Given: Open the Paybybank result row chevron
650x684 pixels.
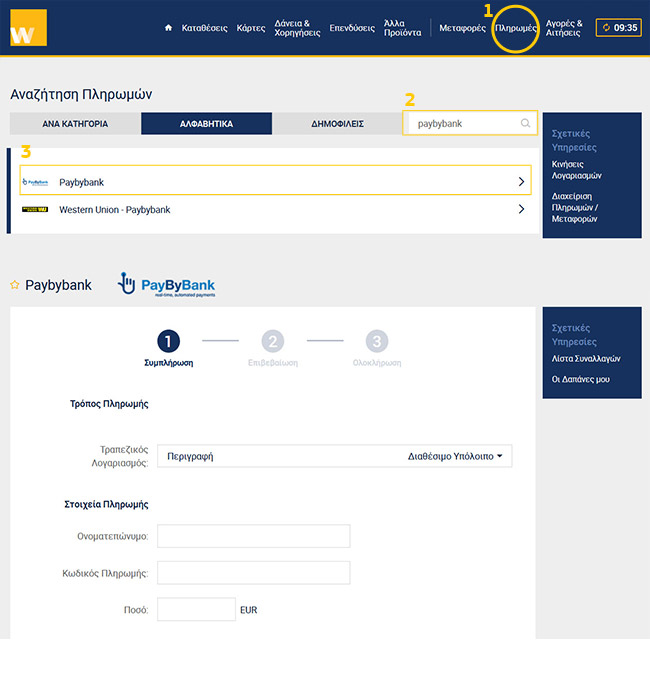Looking at the screenshot, I should pos(521,182).
